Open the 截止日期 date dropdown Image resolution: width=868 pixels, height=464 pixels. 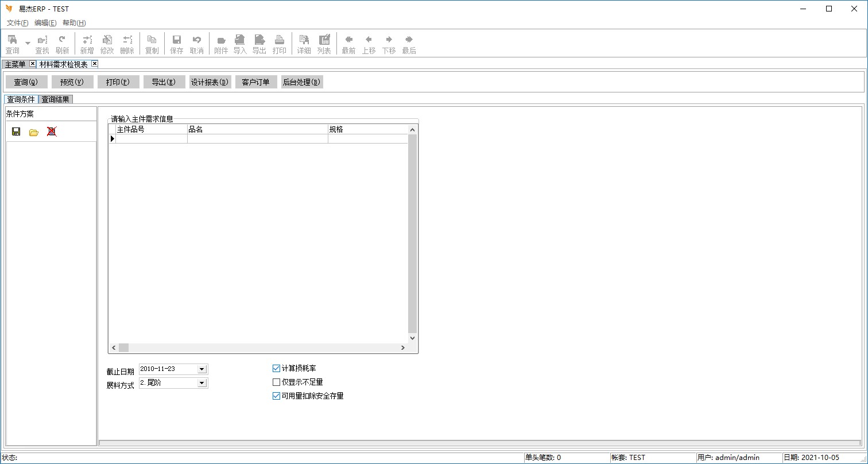coord(201,369)
